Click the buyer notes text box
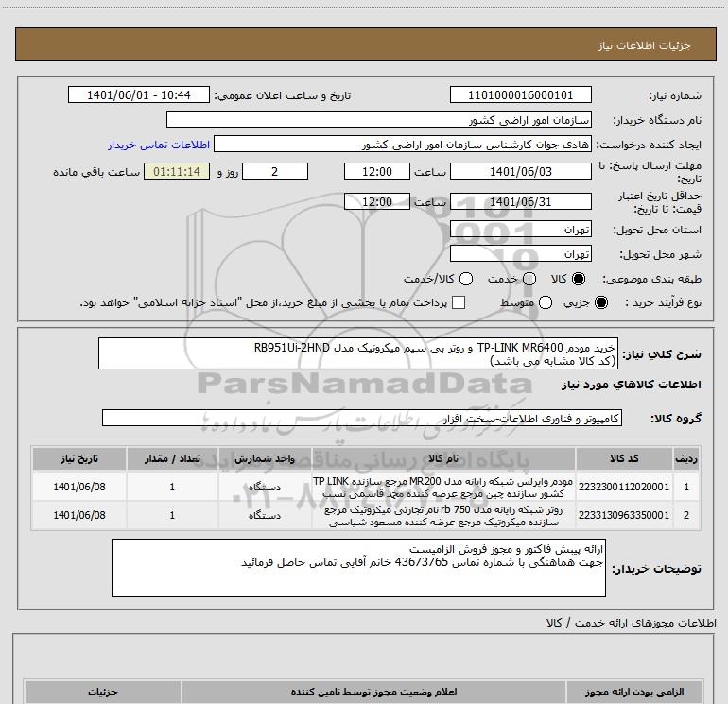 coord(358,568)
